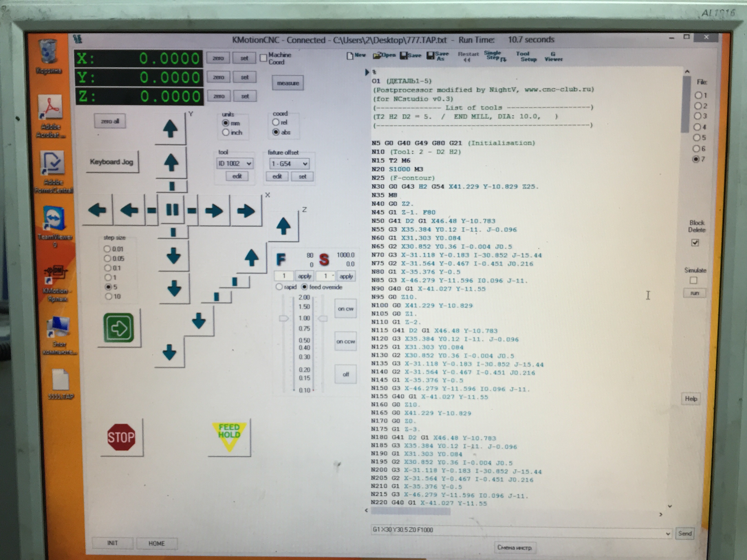Screen dimensions: 747x560
Task: Click the green cycle start arrow button
Action: [119, 328]
